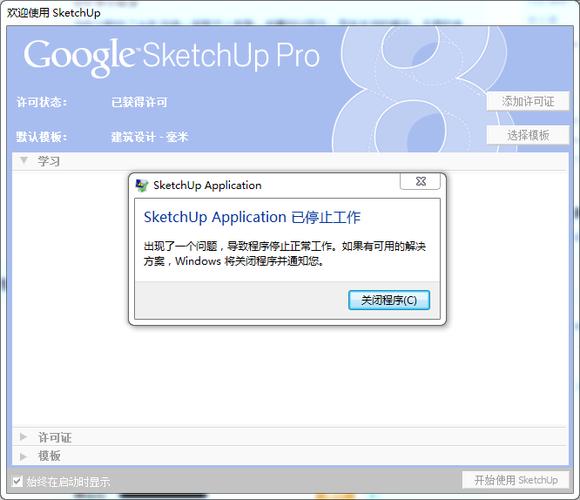Click 开始使用 SketchUp button
580x500 pixels.
516,480
